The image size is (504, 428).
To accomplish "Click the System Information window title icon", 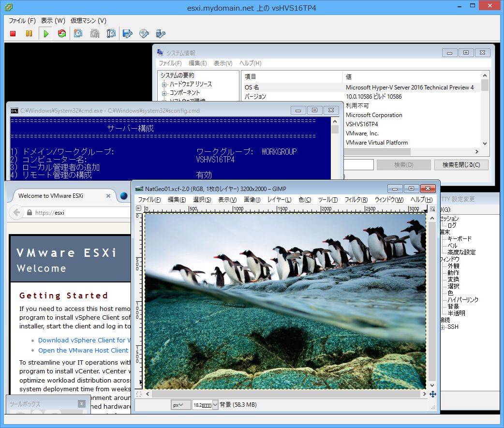I will click(160, 52).
